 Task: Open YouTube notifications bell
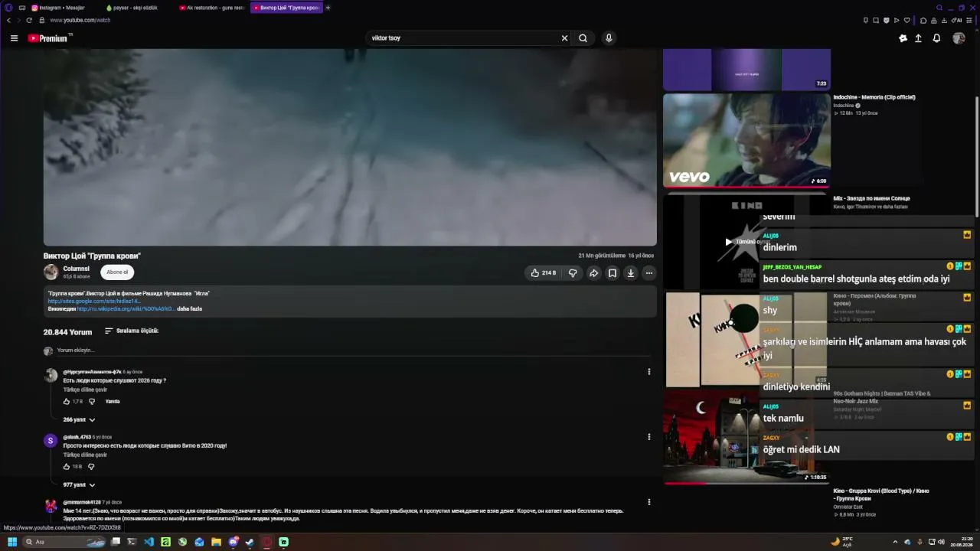tap(936, 38)
